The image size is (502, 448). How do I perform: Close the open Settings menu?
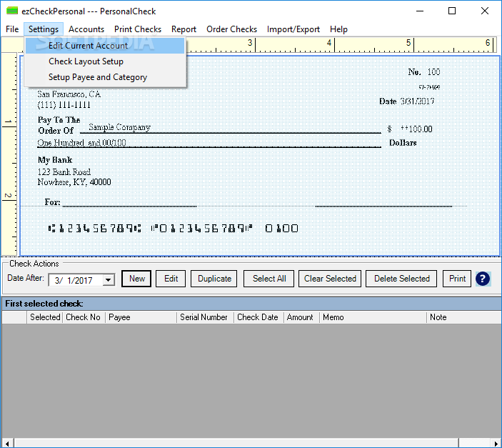(44, 29)
